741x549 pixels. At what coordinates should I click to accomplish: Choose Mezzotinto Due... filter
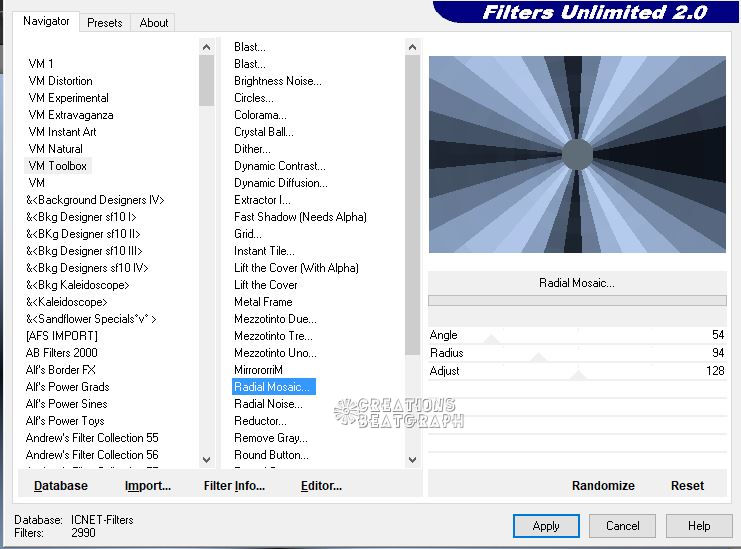point(276,319)
